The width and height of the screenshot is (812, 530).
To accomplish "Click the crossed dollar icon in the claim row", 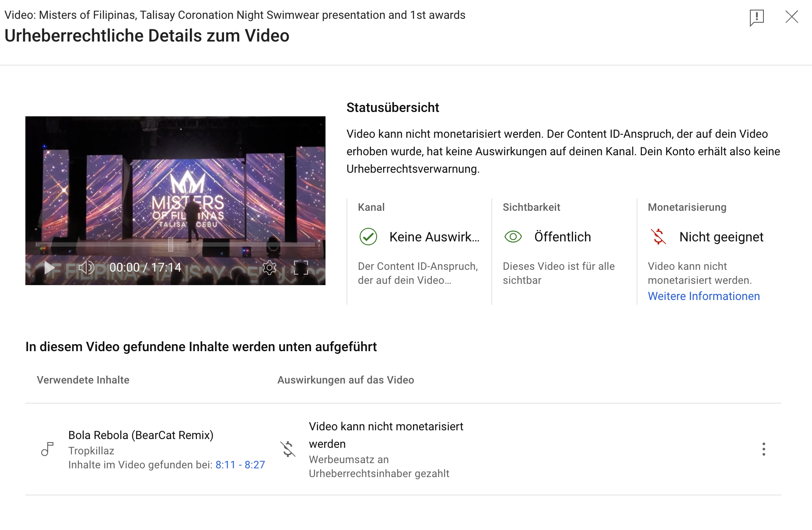I will click(288, 449).
